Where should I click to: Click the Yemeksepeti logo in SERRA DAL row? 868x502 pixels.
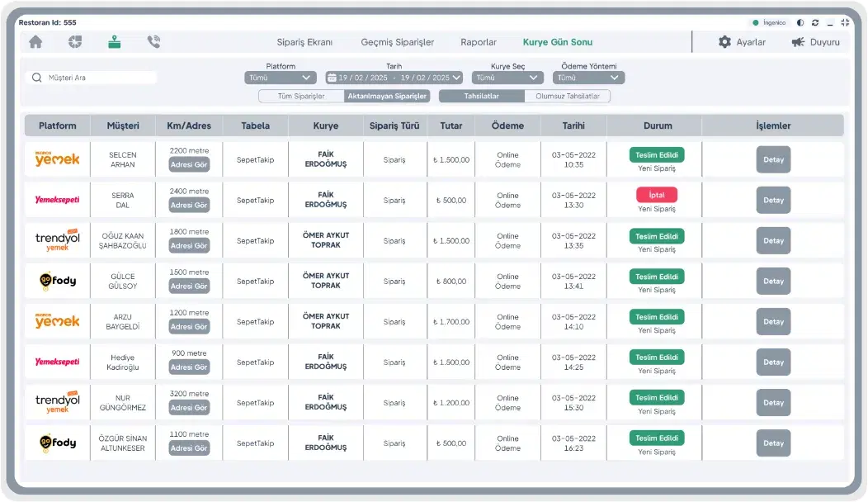[x=57, y=200]
